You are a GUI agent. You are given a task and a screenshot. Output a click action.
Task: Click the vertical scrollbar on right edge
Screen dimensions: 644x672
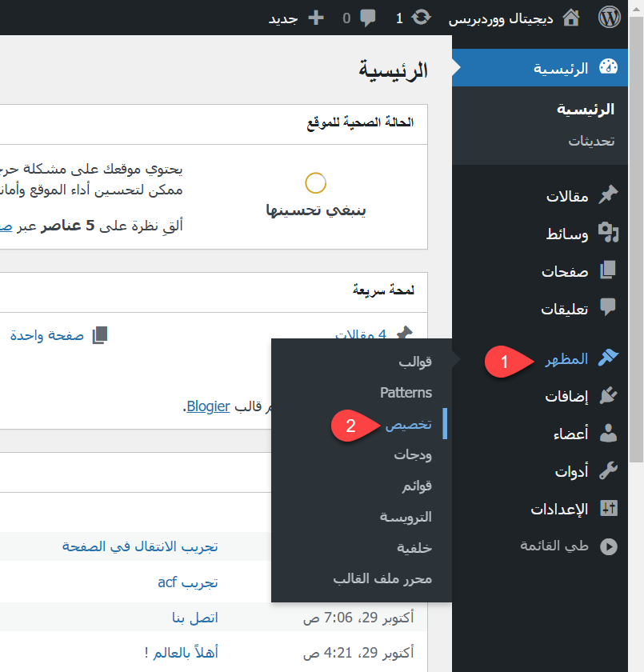point(637,240)
